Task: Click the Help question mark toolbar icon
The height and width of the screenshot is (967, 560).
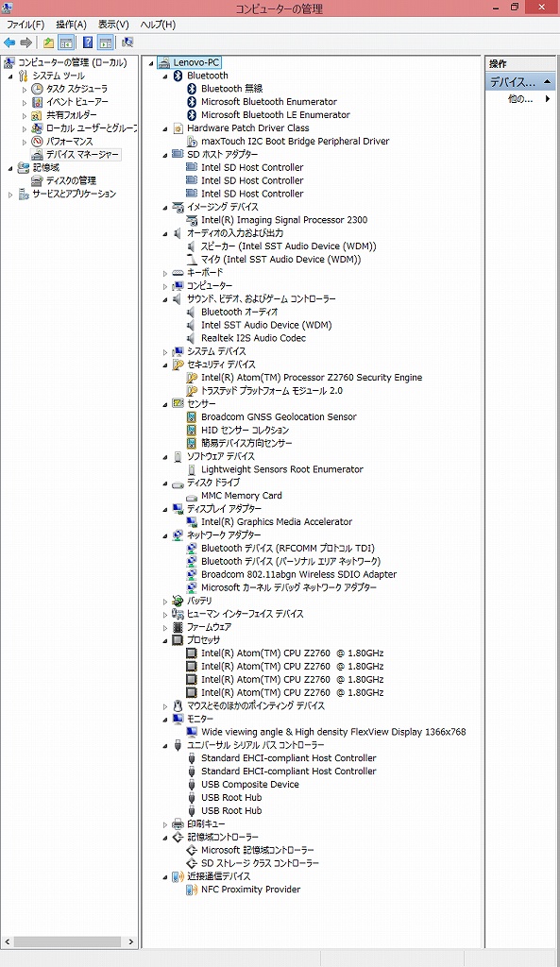Action: [88, 42]
